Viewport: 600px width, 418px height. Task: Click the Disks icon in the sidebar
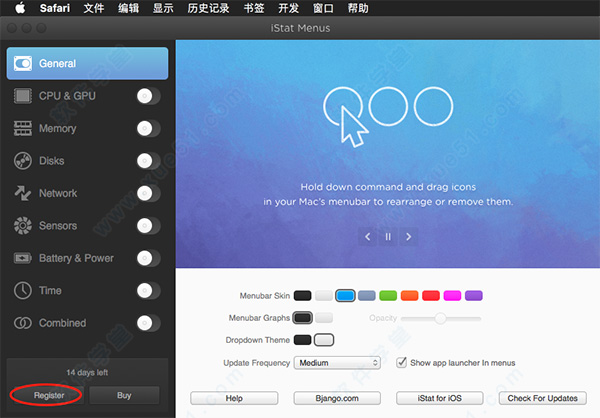pos(23,161)
